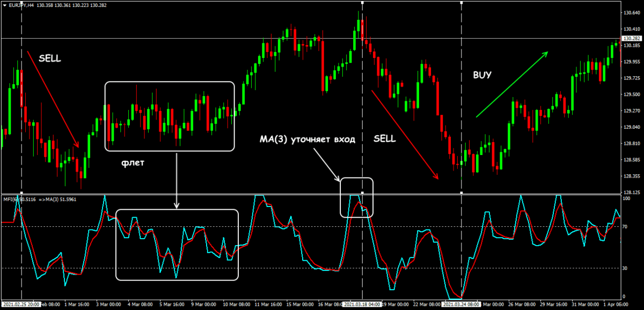
Task: Click the small white rectangle at MFI peak
Action: tap(356, 197)
